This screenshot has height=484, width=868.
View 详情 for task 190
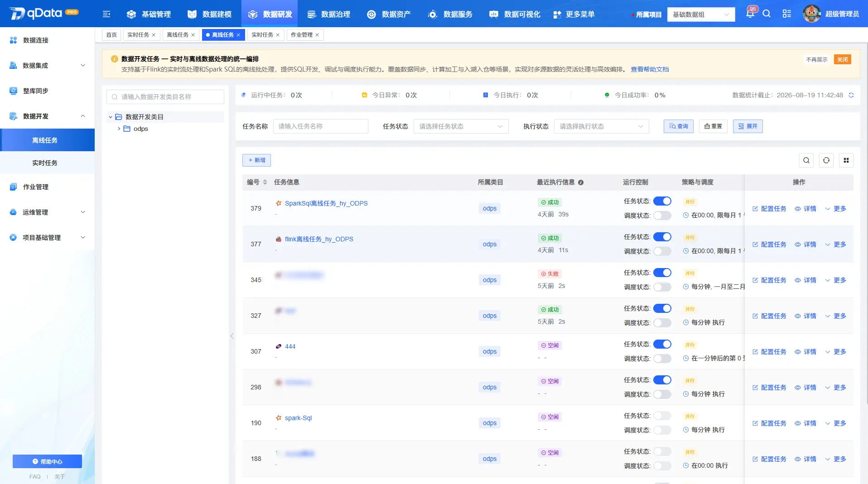805,423
